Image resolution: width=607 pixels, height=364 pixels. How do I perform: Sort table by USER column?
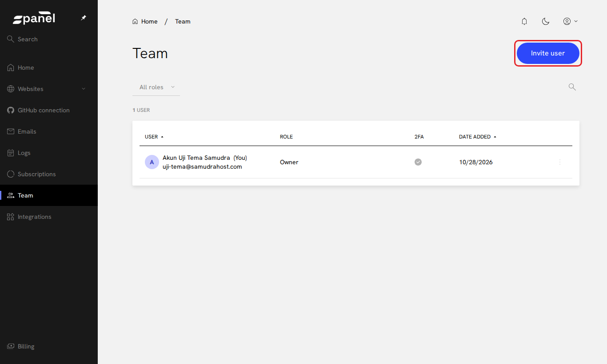point(154,137)
